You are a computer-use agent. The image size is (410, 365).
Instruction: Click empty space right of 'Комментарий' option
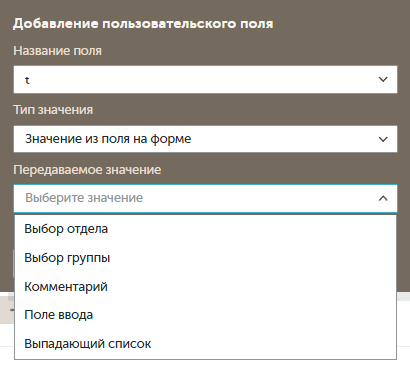(250, 286)
